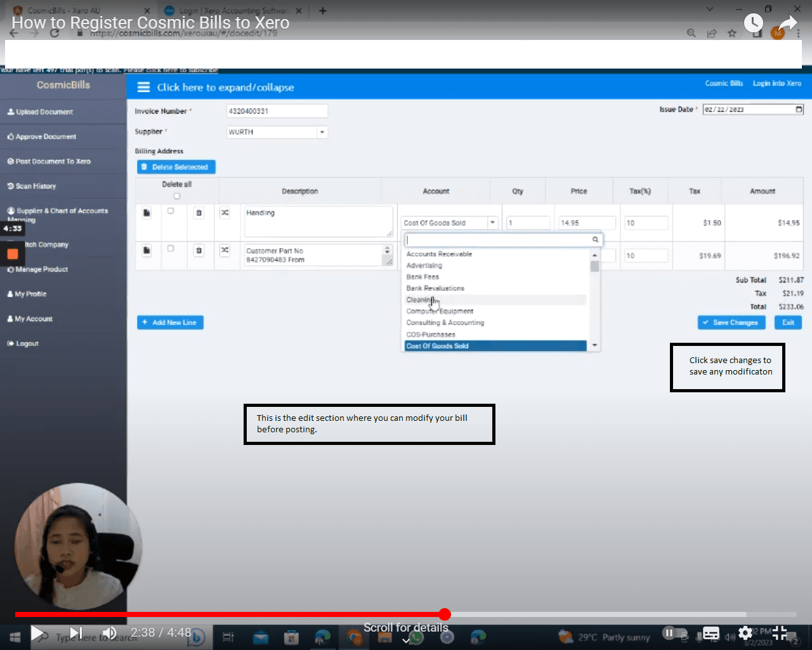Screen dimensions: 812x650
Task: Click the browser bookmark star icon
Action: (732, 33)
